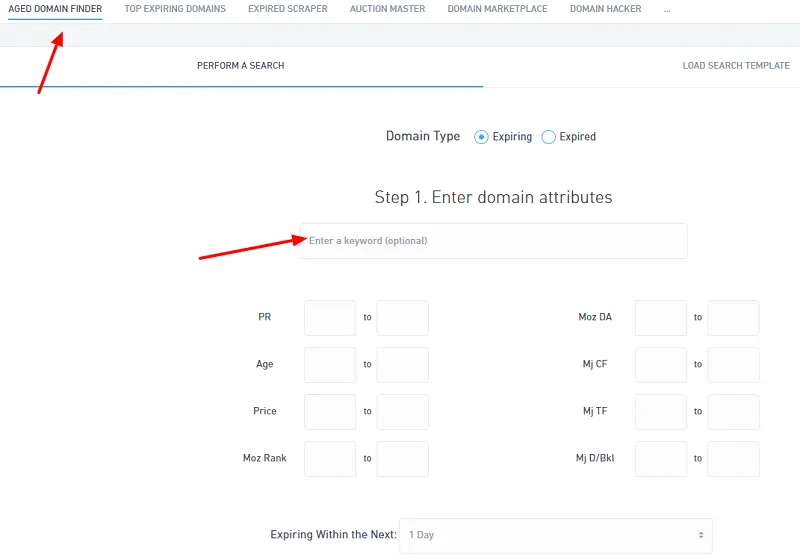Viewport: 800px width, 557px height.
Task: Click the Mj TF minimum field
Action: 660,411
